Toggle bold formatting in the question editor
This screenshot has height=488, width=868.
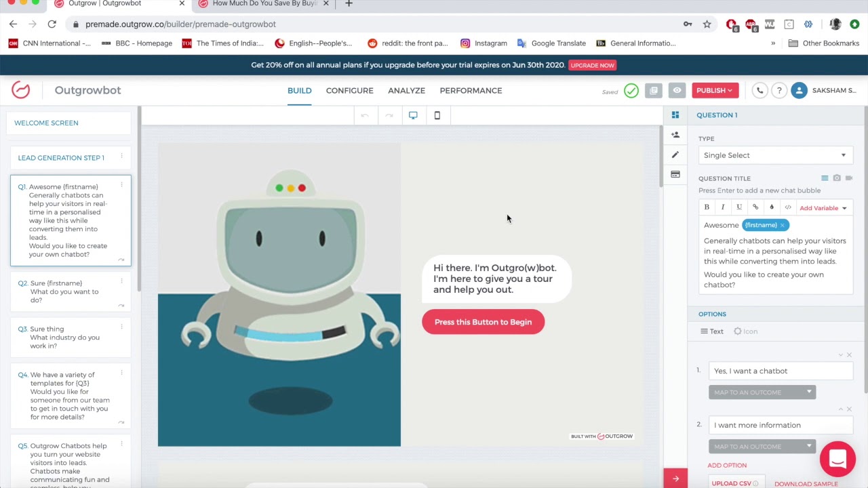pyautogui.click(x=707, y=207)
